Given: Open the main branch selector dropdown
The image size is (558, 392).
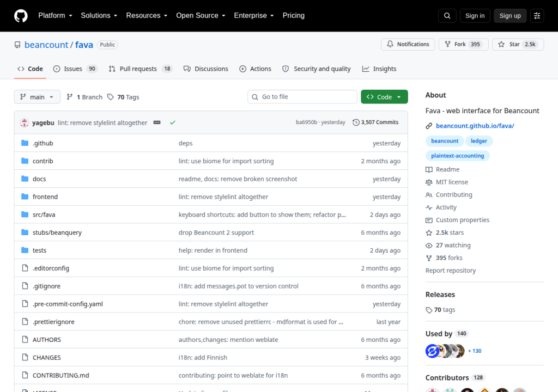Looking at the screenshot, I should pyautogui.click(x=37, y=97).
